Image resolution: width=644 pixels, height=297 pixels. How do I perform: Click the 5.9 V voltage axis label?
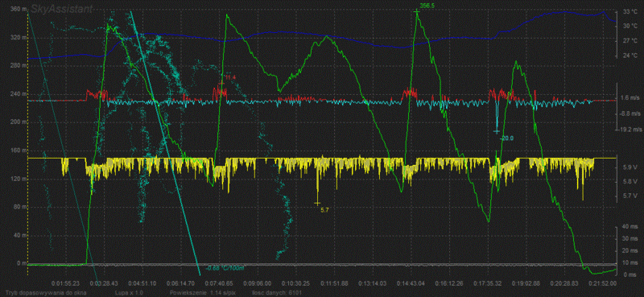628,167
